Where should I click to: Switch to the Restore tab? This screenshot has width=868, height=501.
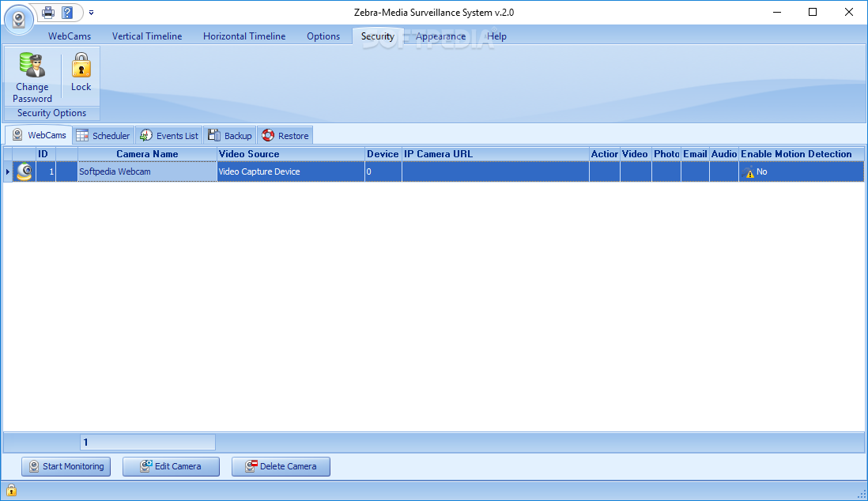[285, 136]
